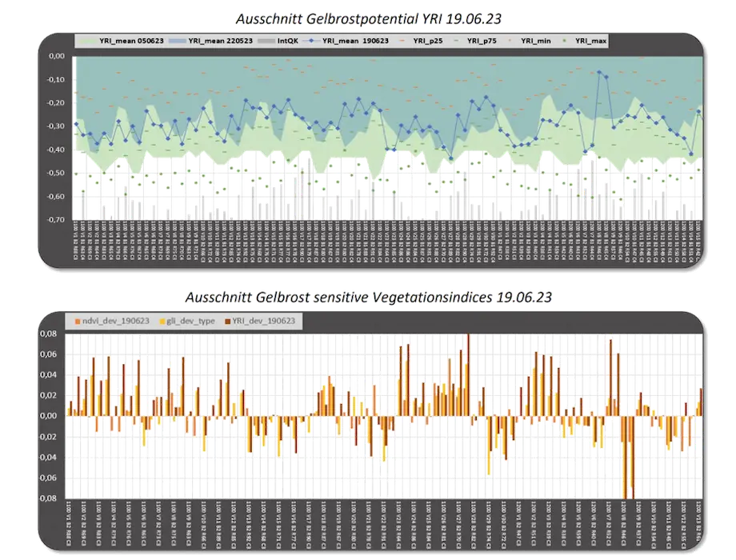
Task: Click the 0,00 label on upper chart axis
Action: (58, 57)
